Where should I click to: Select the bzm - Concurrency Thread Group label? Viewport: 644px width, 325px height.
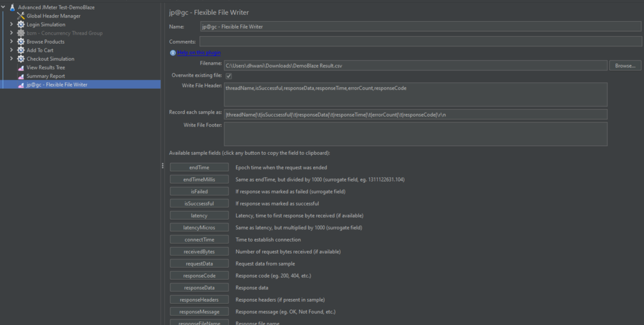point(64,33)
